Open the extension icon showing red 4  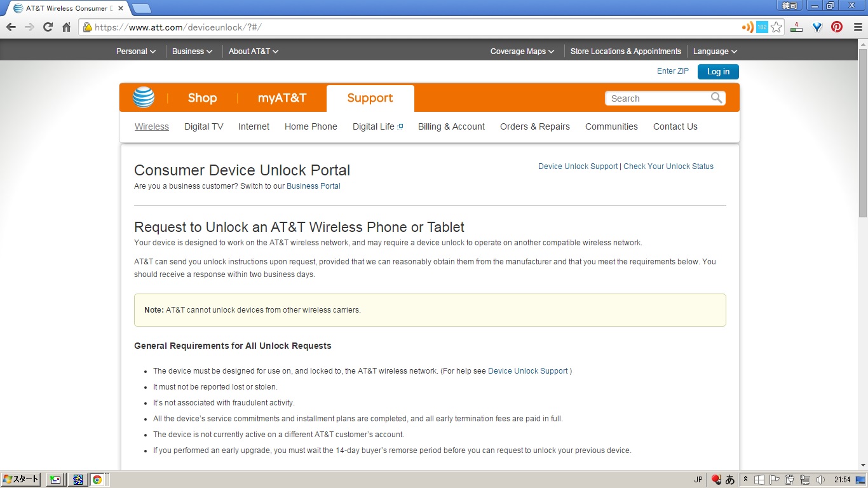796,27
